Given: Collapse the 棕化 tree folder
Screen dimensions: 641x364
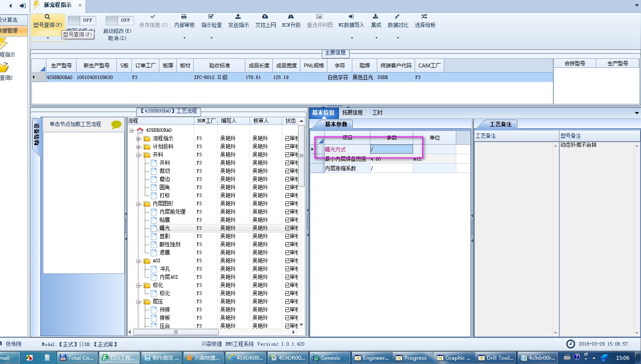Looking at the screenshot, I should [139, 285].
